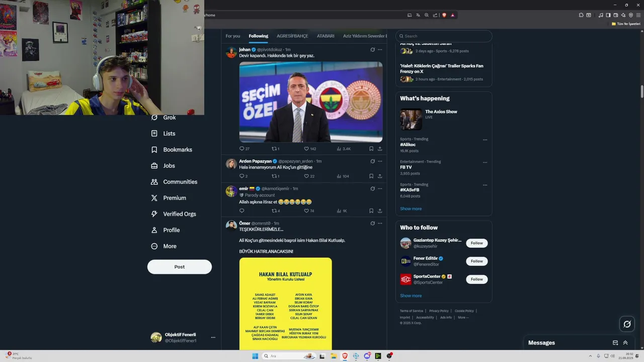
Task: Open the FB TV trending topic
Action: [406, 167]
